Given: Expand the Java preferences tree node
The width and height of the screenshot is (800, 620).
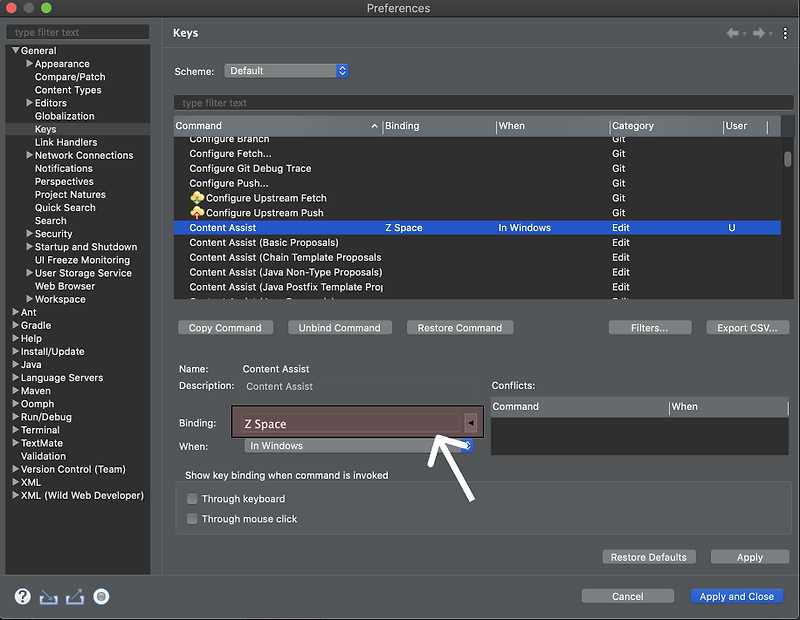Looking at the screenshot, I should [15, 364].
